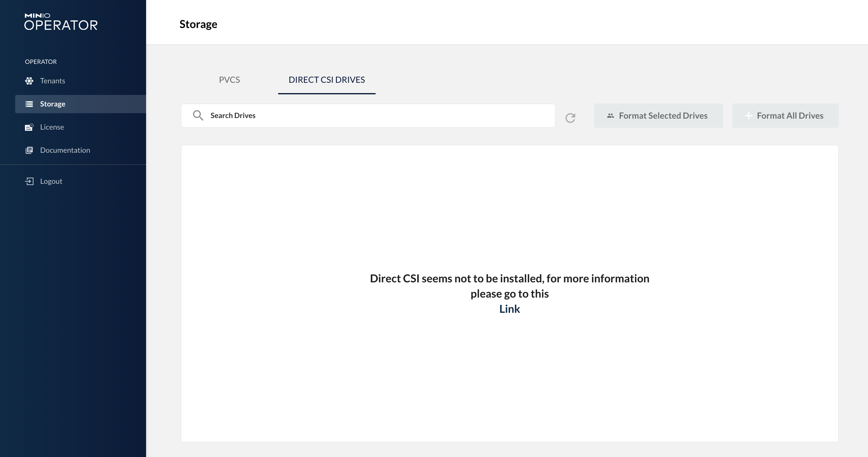Image resolution: width=868 pixels, height=457 pixels.
Task: Click the License certificate icon
Action: point(29,127)
